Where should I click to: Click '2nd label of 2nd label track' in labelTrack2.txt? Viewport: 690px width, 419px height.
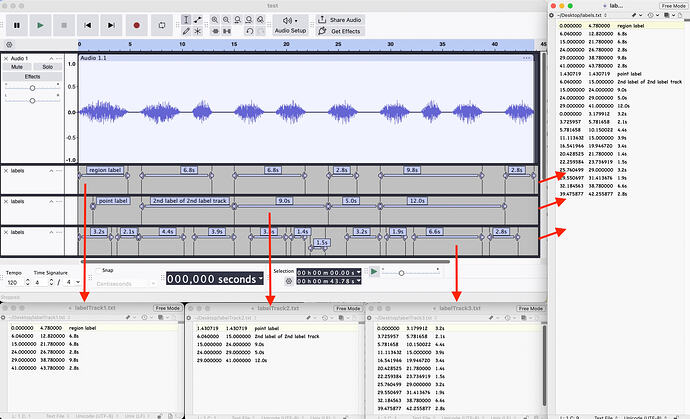(x=287, y=336)
